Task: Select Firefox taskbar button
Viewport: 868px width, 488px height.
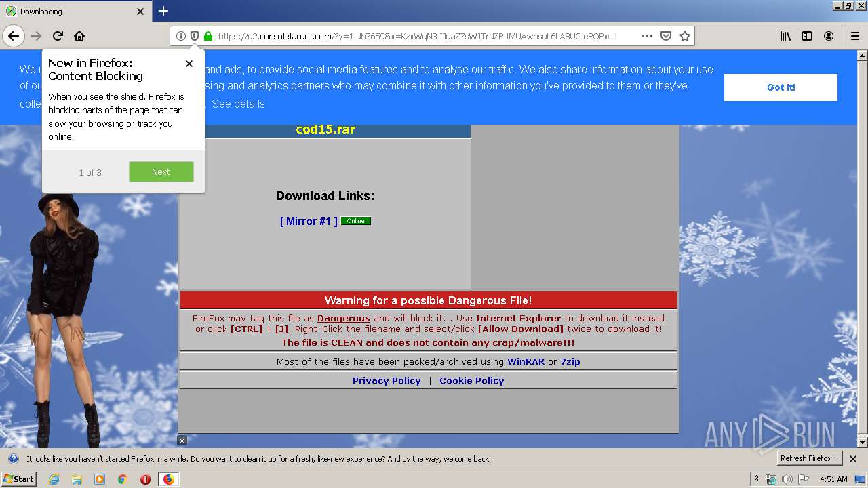Action: [x=168, y=479]
